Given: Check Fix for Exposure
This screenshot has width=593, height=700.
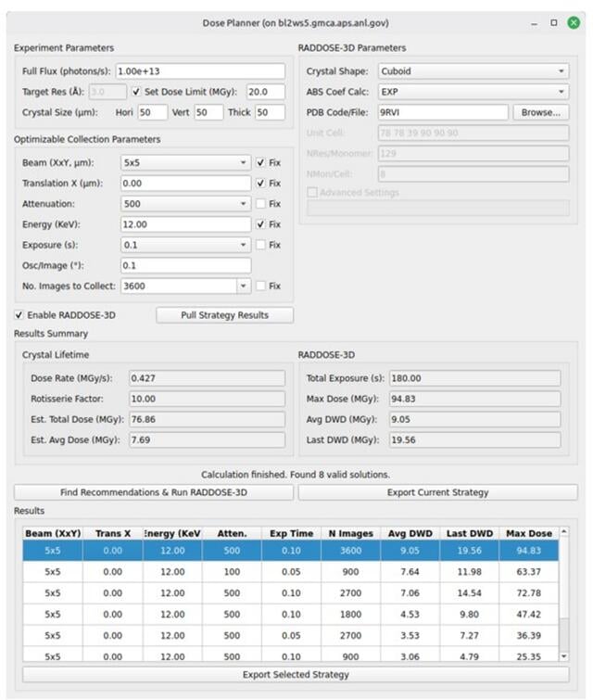Looking at the screenshot, I should click(260, 245).
